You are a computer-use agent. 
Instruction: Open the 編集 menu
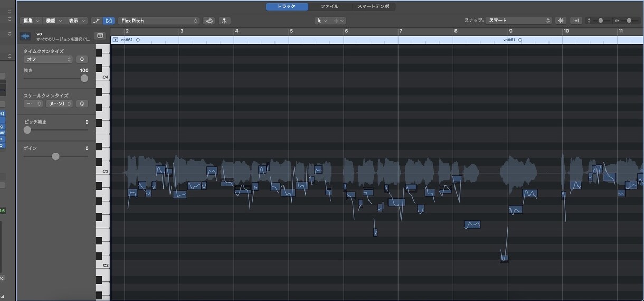(x=31, y=21)
